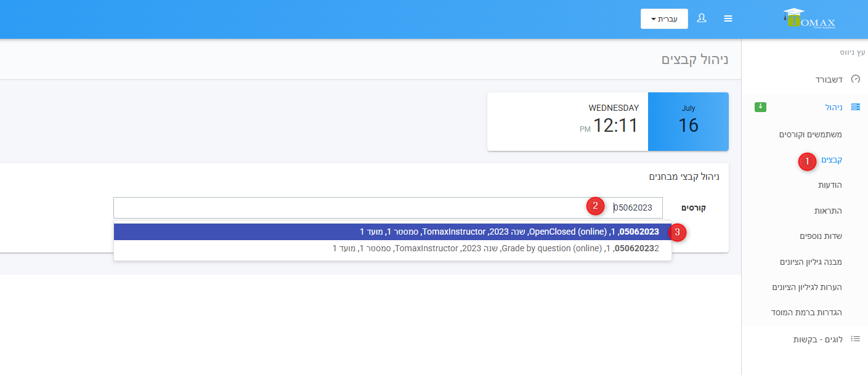This screenshot has width=868, height=375.
Task: Click the WEDNESDAY label
Action: [614, 108]
